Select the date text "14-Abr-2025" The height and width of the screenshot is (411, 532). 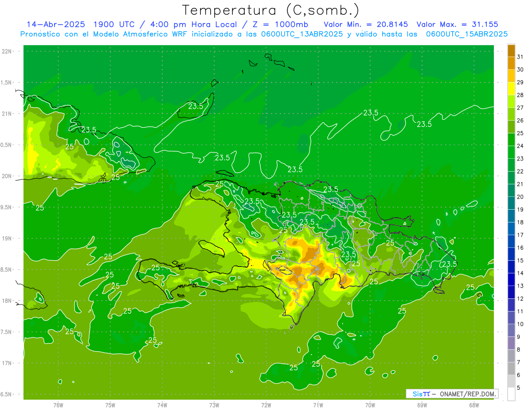point(55,24)
